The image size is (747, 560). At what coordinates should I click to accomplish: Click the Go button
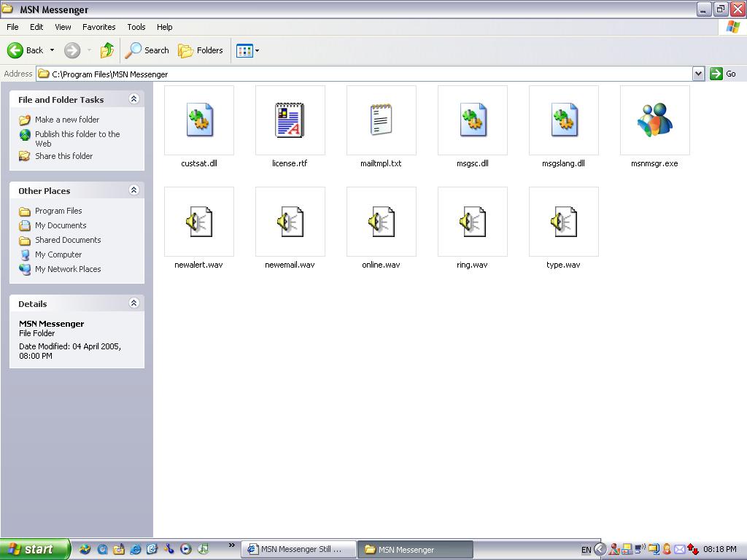click(723, 74)
